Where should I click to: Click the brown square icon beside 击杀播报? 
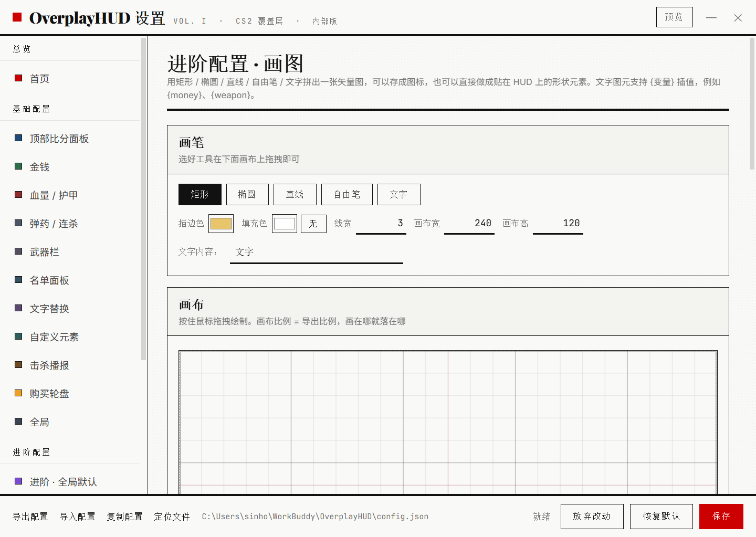tap(18, 365)
